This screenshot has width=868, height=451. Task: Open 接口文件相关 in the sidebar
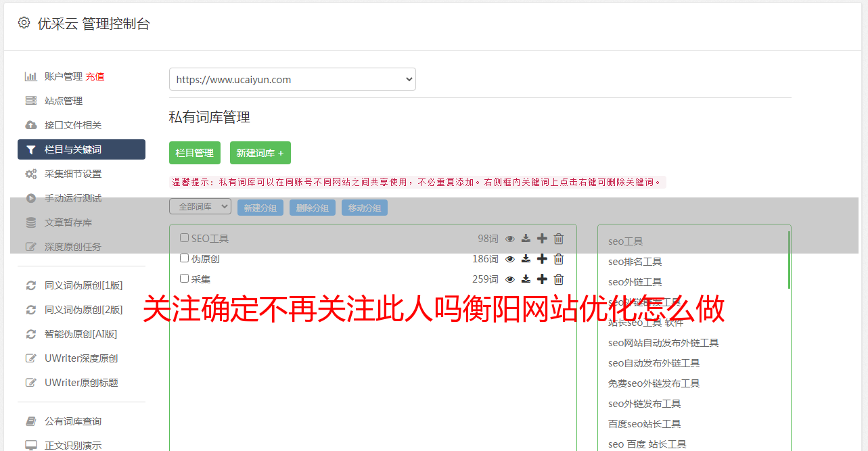pos(73,125)
